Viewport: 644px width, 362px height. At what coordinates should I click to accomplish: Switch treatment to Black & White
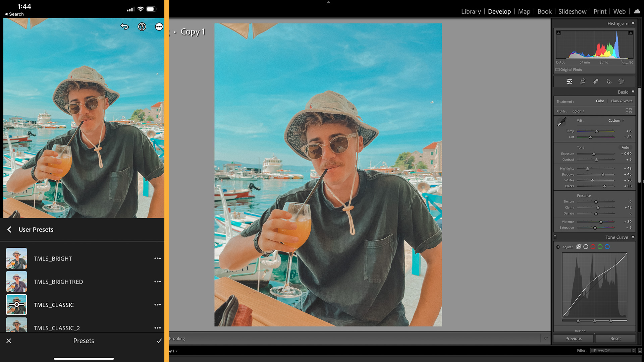click(x=622, y=101)
